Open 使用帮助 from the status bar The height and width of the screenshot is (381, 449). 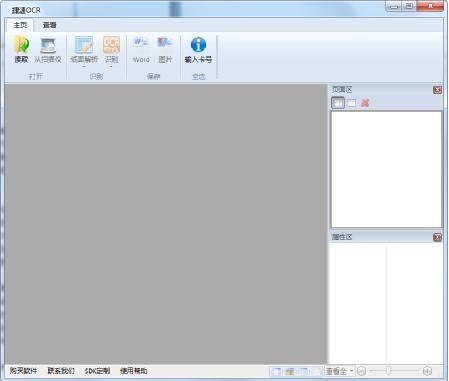(134, 371)
